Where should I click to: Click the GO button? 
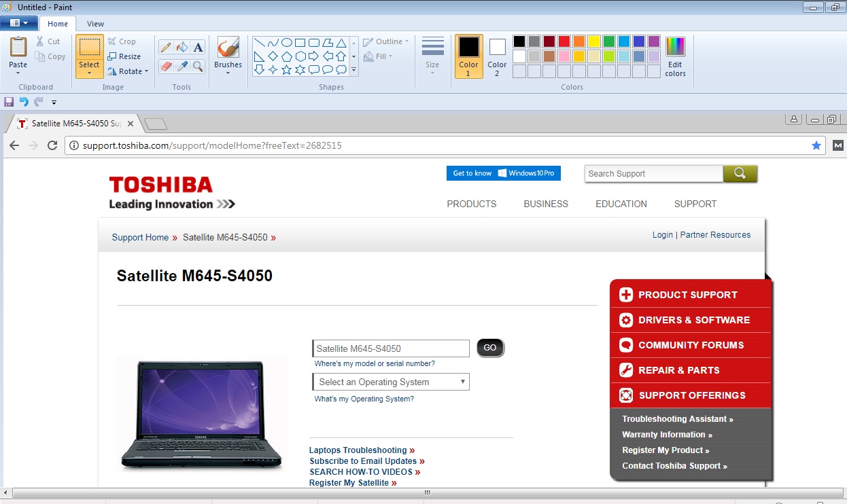(490, 348)
